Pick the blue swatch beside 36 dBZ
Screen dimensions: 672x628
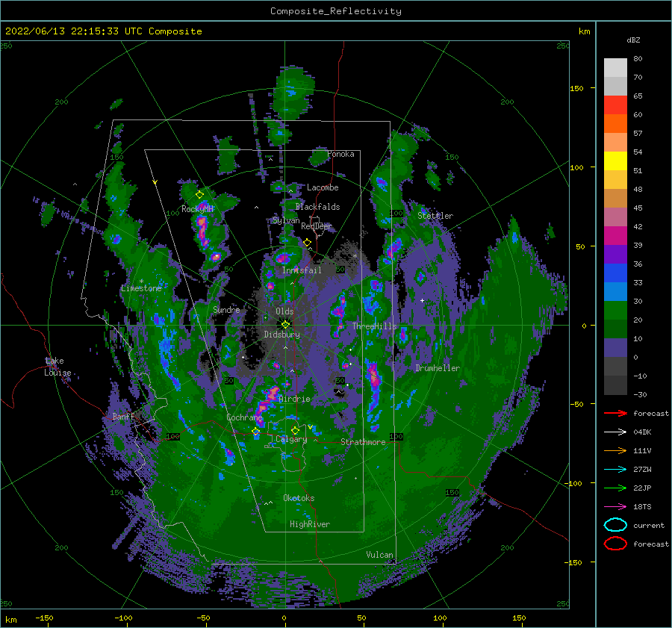[615, 273]
